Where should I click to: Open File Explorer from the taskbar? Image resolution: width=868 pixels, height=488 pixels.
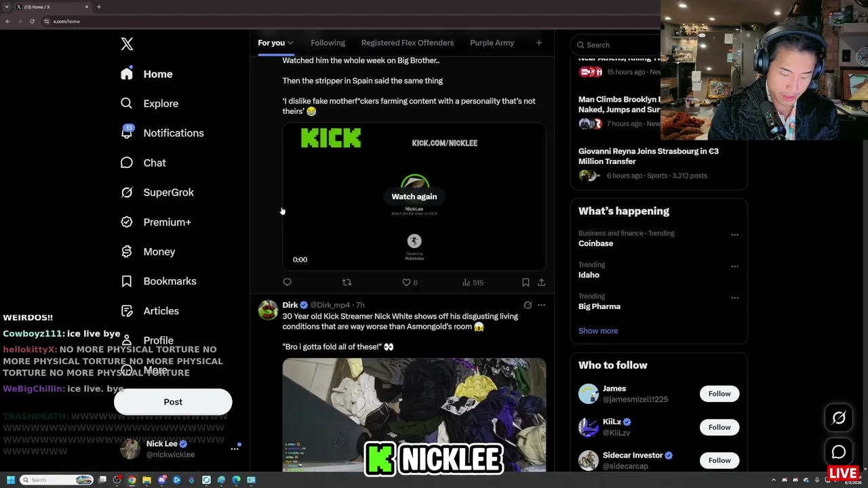(146, 480)
